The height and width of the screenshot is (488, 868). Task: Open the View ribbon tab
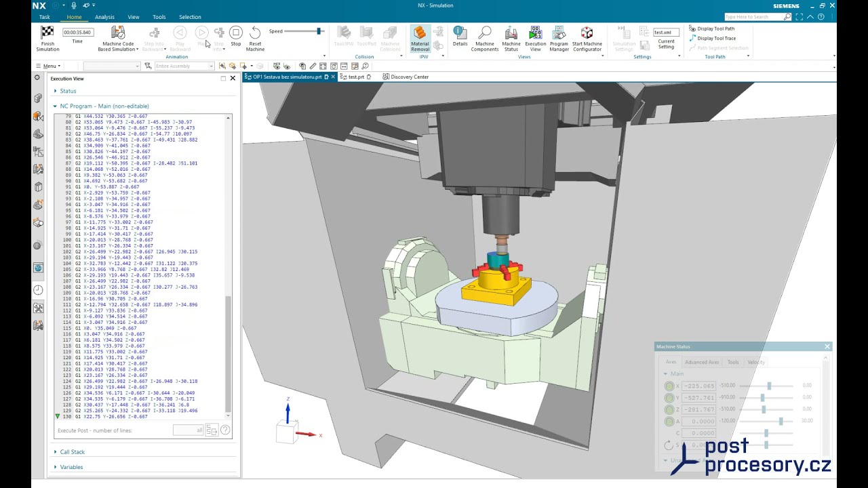click(134, 17)
